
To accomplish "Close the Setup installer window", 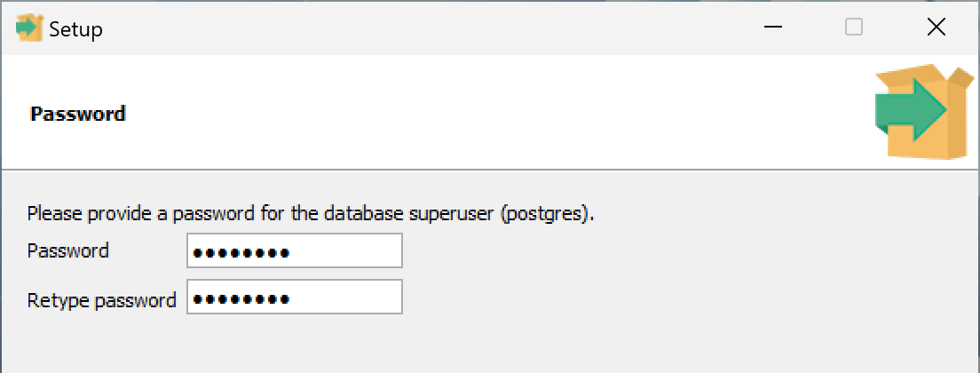I will 936,28.
